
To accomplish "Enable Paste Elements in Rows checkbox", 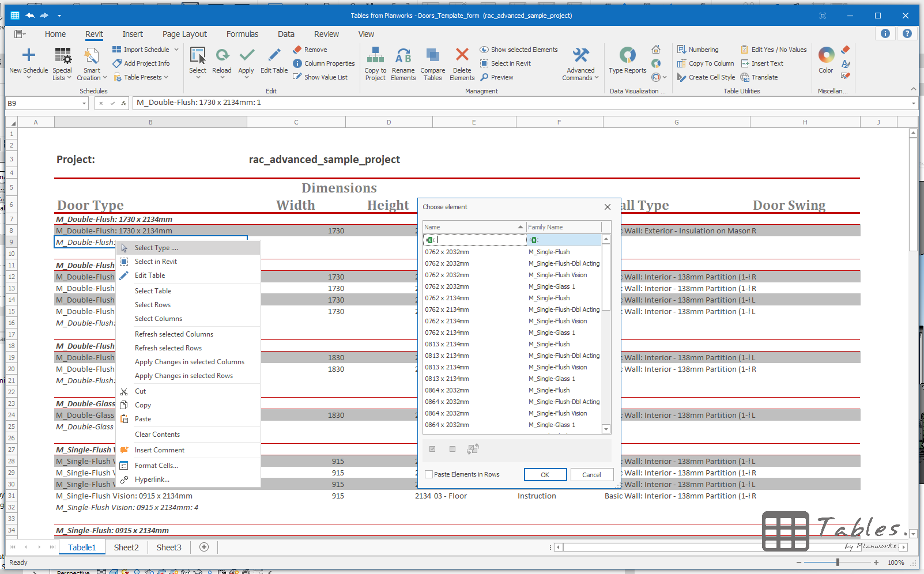I will [x=429, y=475].
